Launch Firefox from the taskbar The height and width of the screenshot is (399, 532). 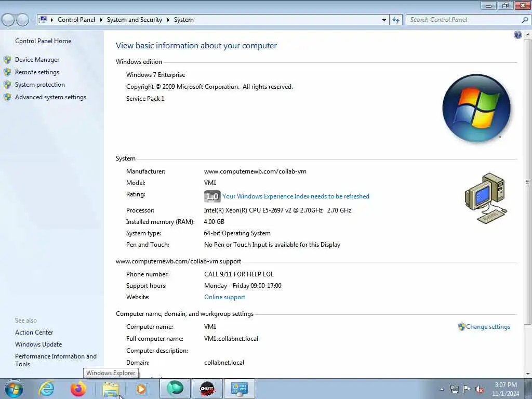click(x=78, y=389)
